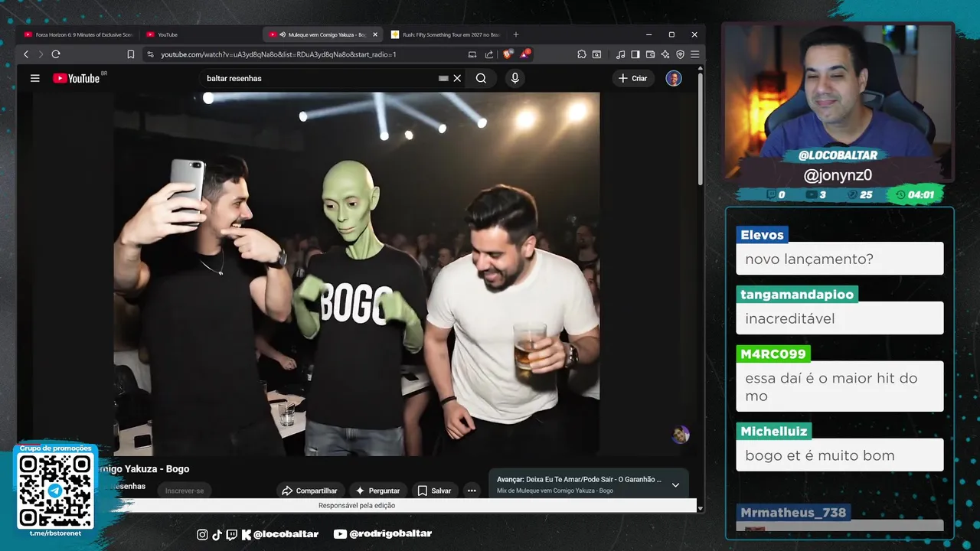Click the magnifier search button

click(x=481, y=78)
